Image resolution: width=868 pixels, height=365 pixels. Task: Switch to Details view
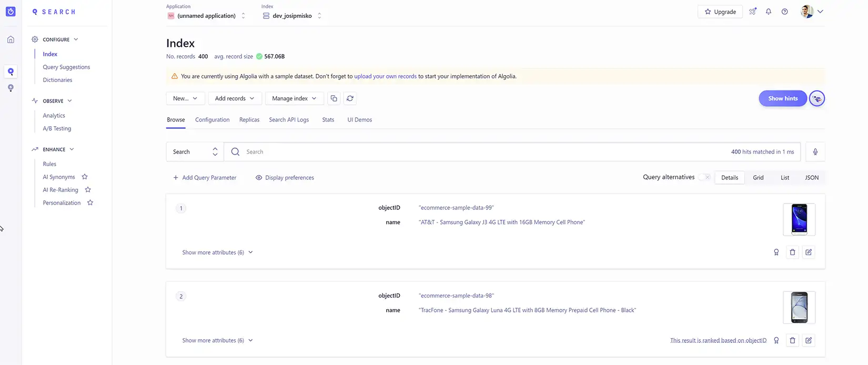[x=730, y=178]
